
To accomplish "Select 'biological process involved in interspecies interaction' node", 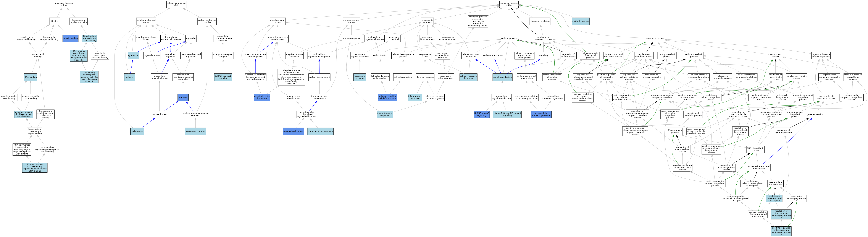I will [478, 21].
